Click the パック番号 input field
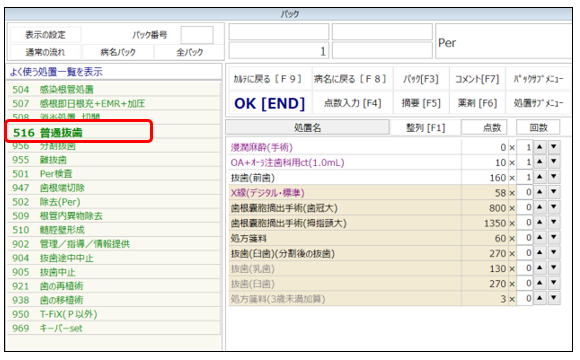This screenshot has width=580, height=360. click(197, 35)
